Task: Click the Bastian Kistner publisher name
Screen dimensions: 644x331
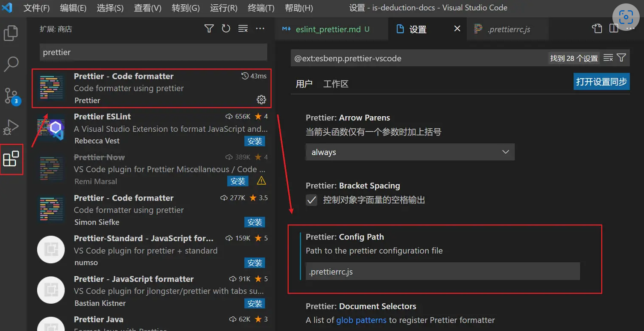Action: point(100,303)
